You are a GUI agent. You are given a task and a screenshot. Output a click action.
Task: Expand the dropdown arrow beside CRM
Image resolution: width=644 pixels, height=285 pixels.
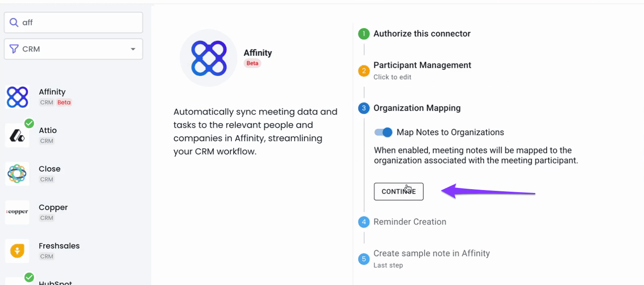pos(133,49)
